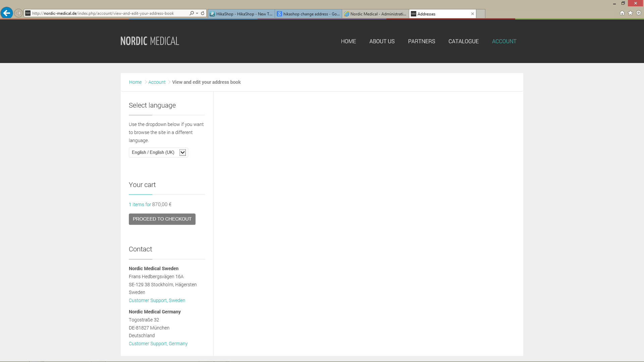The width and height of the screenshot is (644, 362).
Task: Open the browser home icon
Action: 622,13
